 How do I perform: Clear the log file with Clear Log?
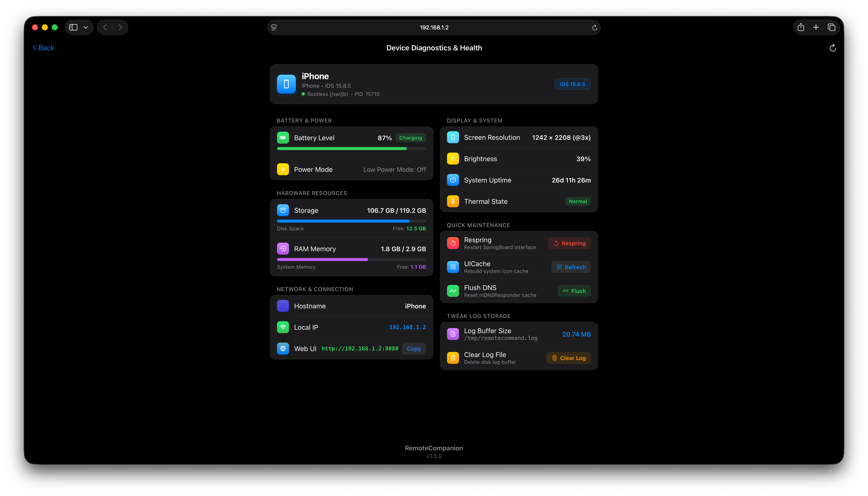pyautogui.click(x=568, y=358)
